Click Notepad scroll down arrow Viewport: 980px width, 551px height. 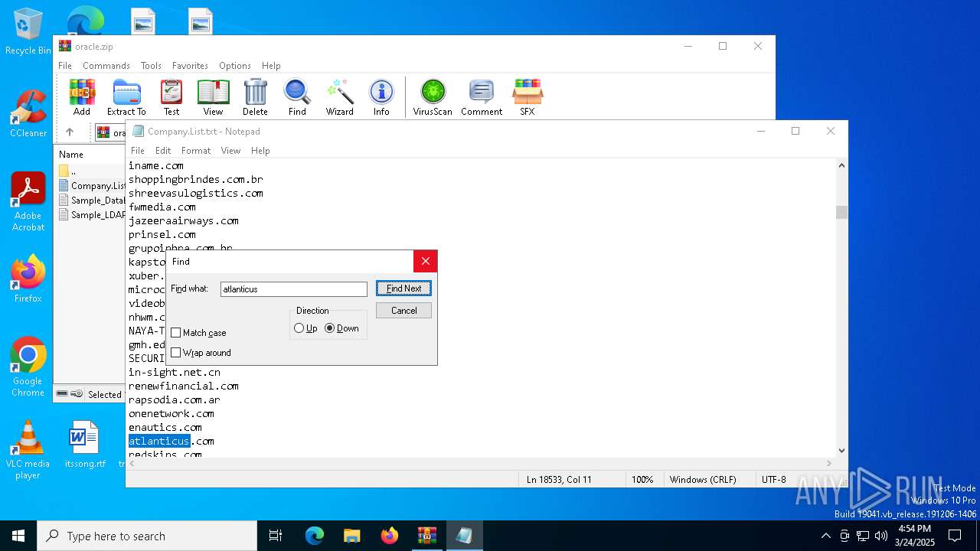(842, 451)
